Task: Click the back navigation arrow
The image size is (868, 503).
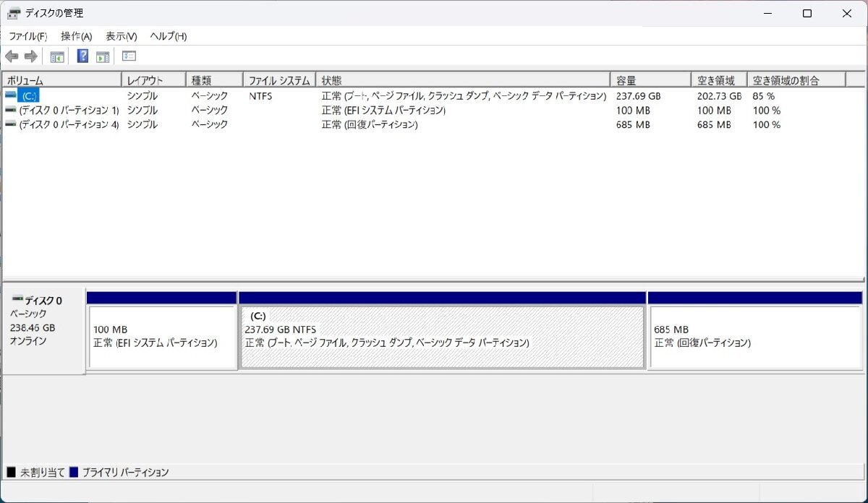Action: 12,56
